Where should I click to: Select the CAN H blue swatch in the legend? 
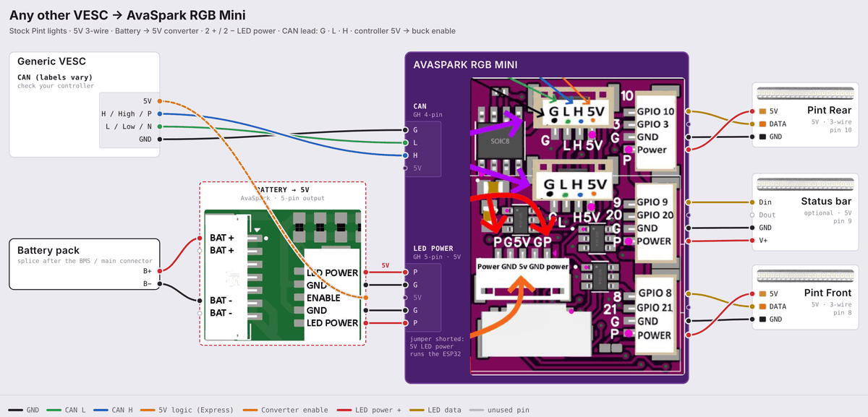pyautogui.click(x=101, y=410)
